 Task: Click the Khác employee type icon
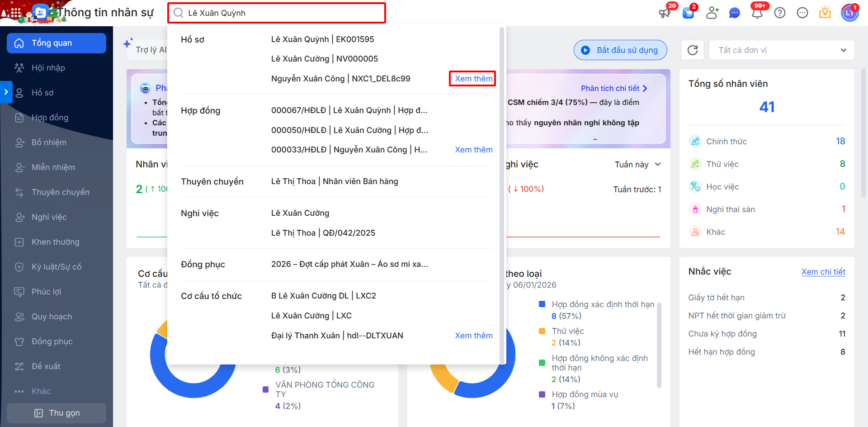pyautogui.click(x=695, y=232)
